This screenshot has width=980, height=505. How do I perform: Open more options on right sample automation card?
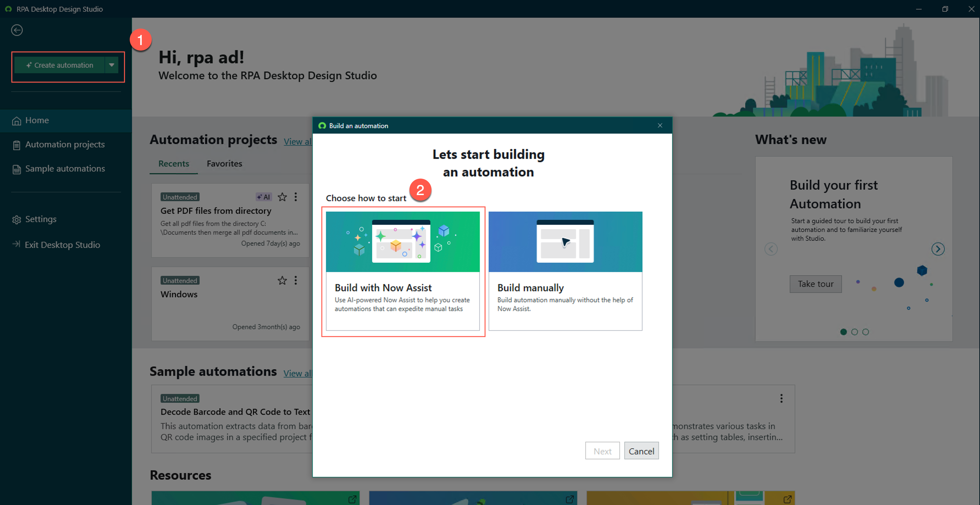(x=781, y=398)
